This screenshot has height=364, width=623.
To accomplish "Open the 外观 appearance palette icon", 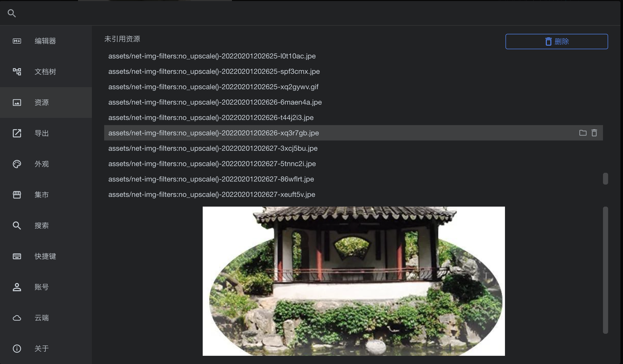I will pos(17,164).
